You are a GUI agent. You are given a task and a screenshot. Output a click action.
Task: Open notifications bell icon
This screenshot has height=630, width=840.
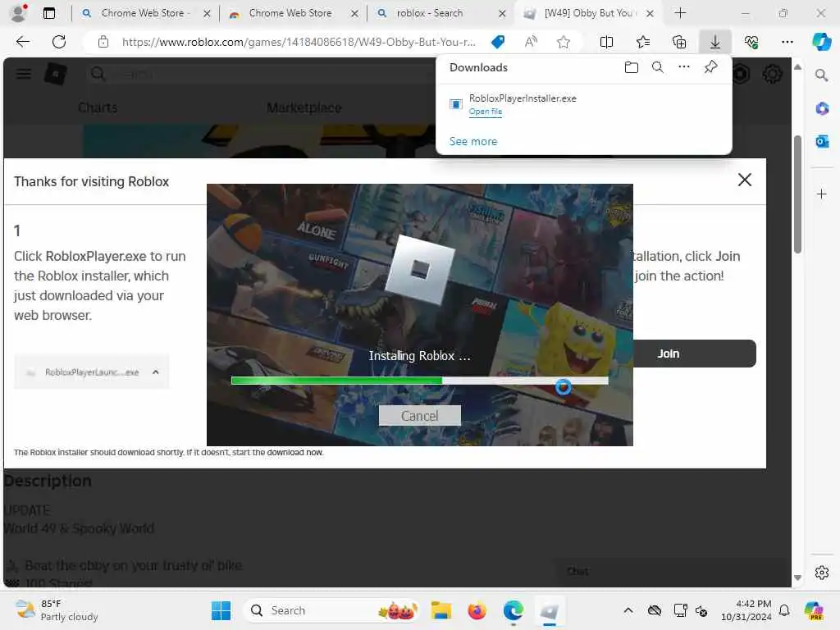tap(784, 610)
